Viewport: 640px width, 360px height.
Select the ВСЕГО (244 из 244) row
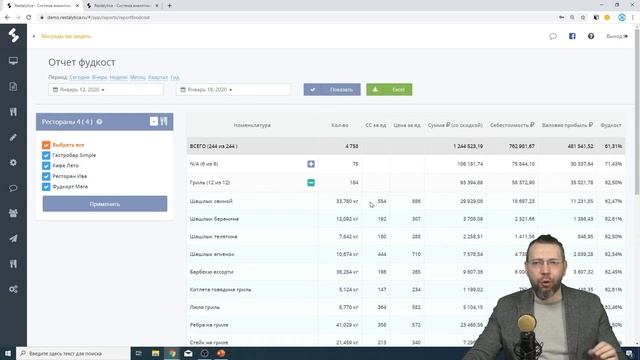[406, 146]
